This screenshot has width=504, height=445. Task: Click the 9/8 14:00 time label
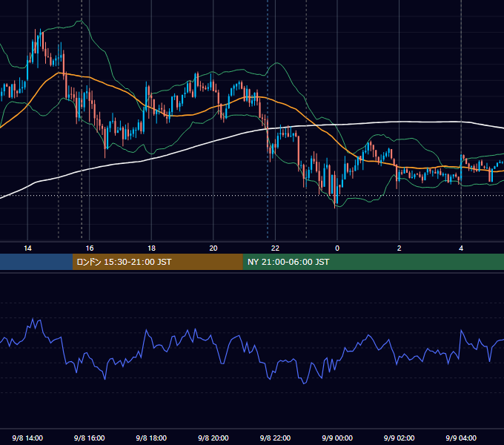click(x=27, y=438)
